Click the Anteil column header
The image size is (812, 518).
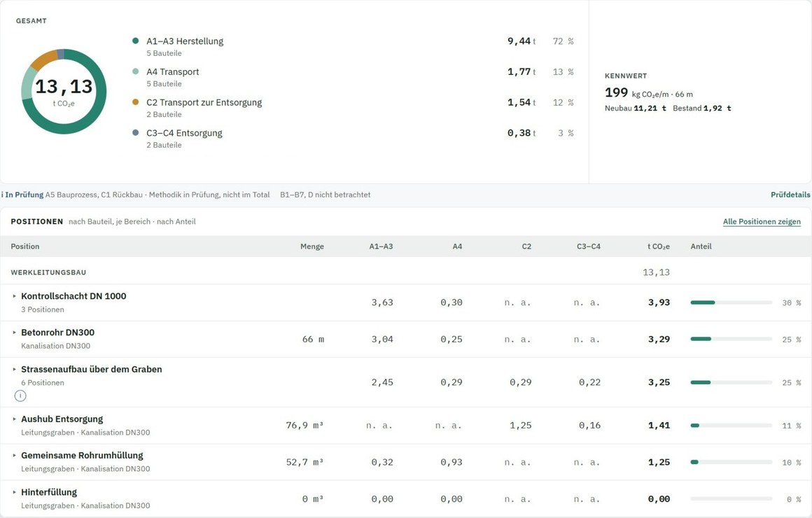coord(701,246)
